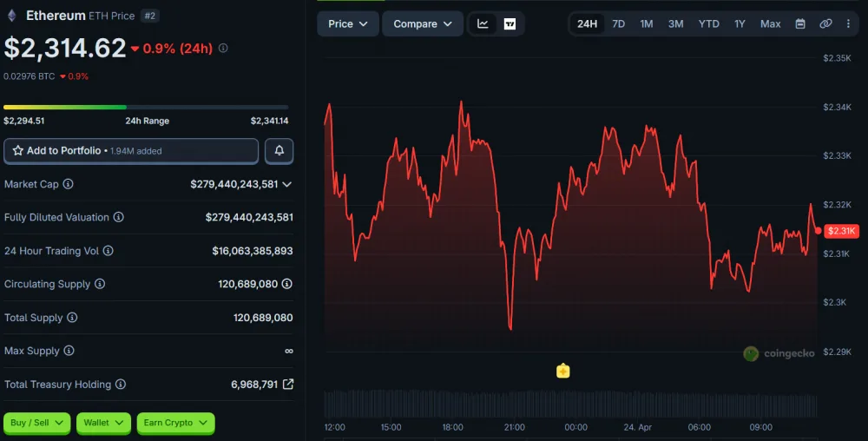This screenshot has width=868, height=441.
Task: Click the volume bars below the chart
Action: tap(570, 404)
